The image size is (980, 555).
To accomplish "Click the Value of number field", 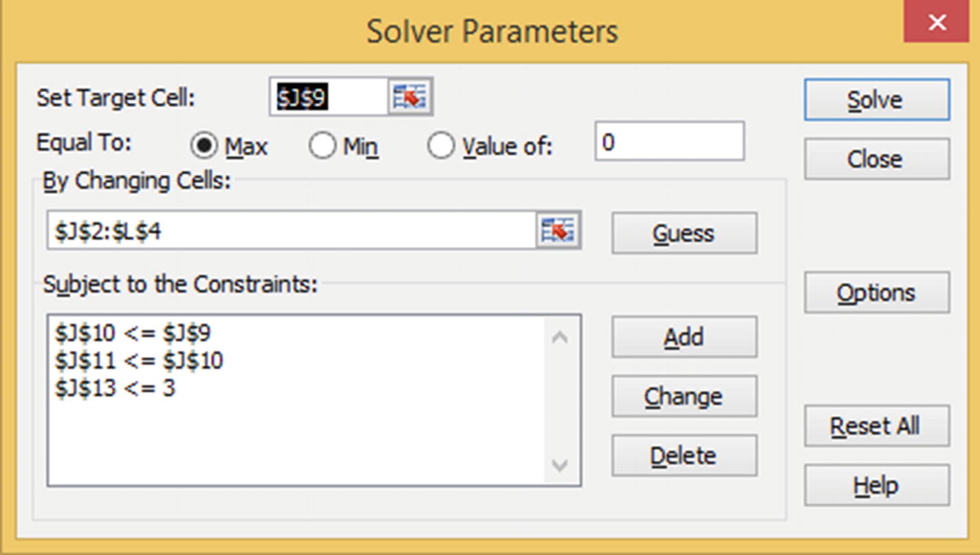I will (669, 142).
